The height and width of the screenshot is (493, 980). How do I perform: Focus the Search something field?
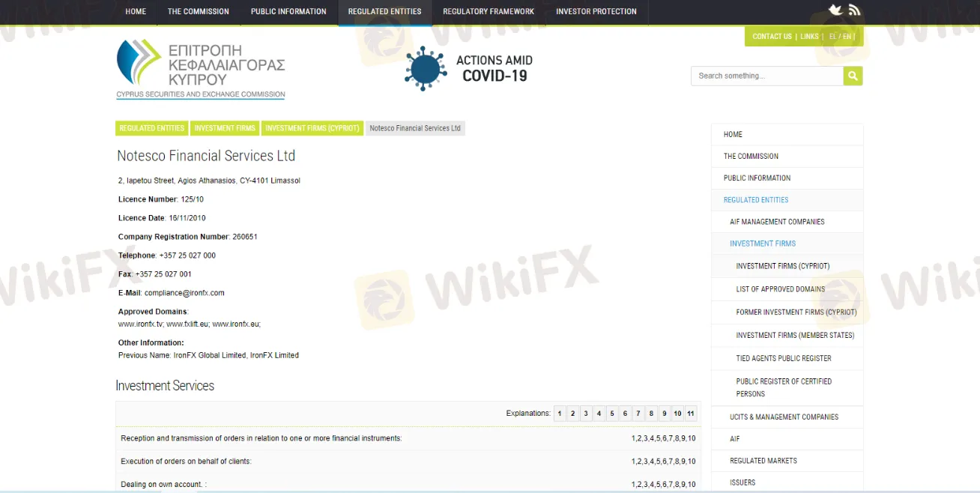(x=767, y=76)
